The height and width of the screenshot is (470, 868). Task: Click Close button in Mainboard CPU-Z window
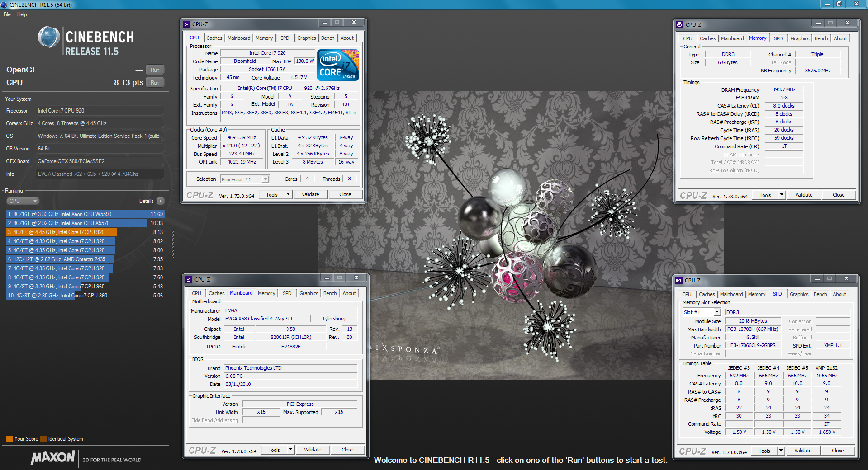(x=347, y=450)
